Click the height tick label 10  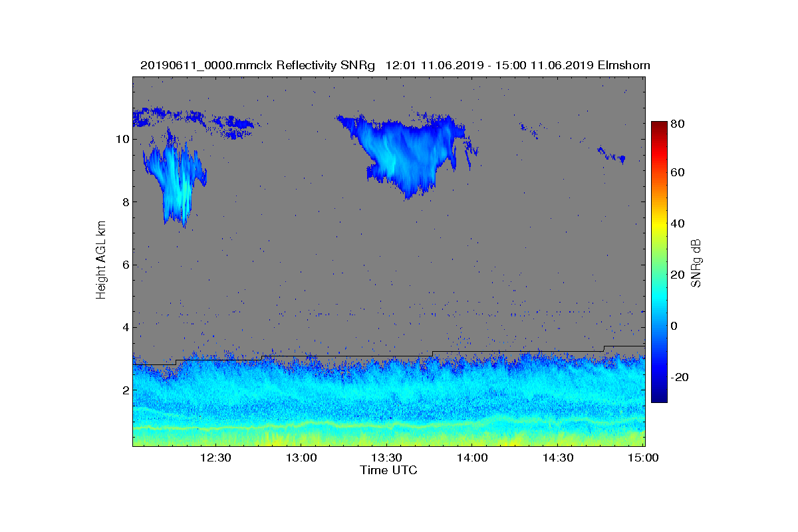click(121, 139)
